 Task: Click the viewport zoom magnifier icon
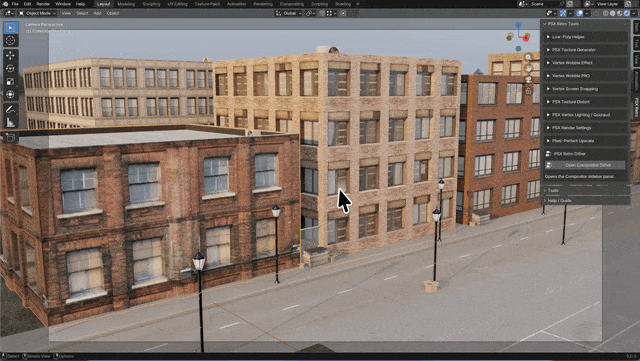click(x=528, y=57)
